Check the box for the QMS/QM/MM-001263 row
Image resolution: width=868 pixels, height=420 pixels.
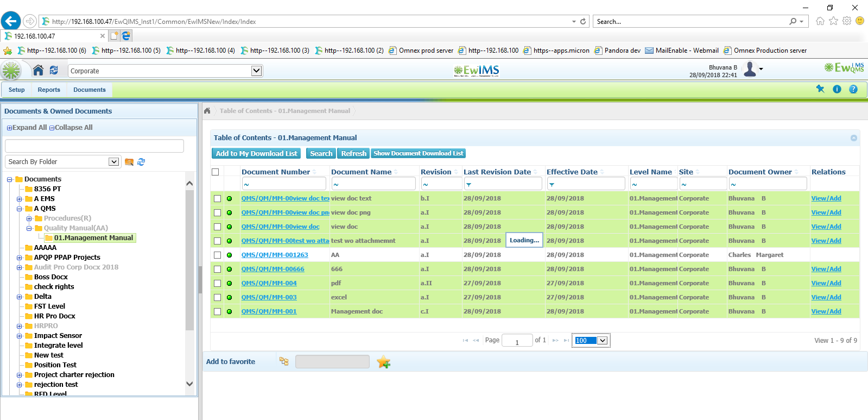click(x=217, y=255)
